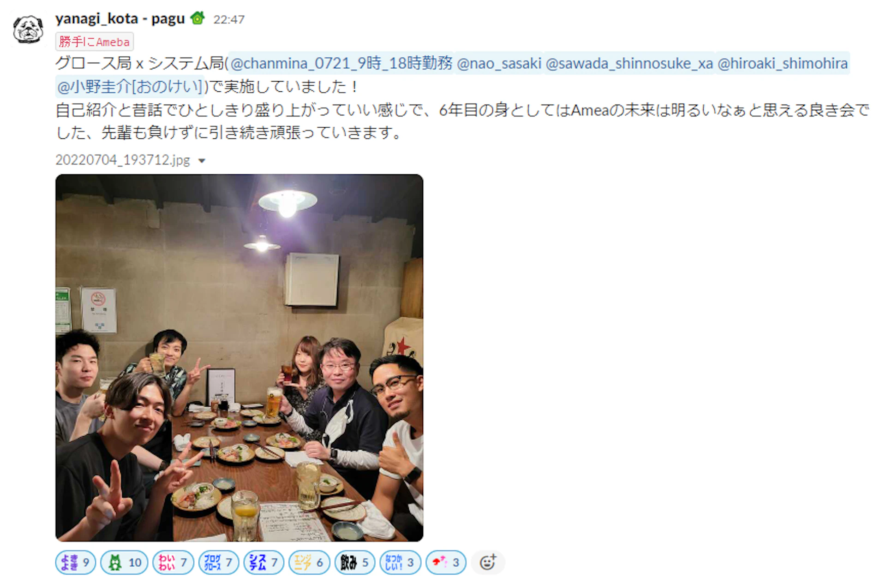Add a reaction with the smiley-plus icon

(x=488, y=562)
